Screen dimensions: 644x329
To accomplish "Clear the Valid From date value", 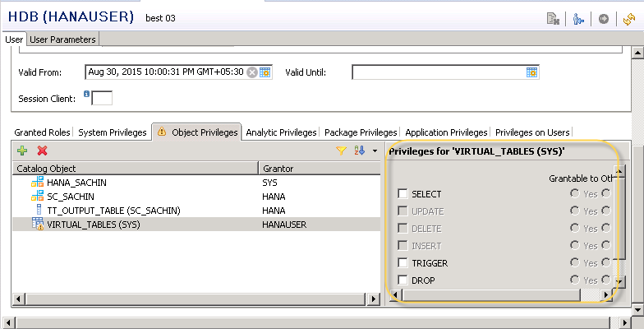I will (252, 72).
